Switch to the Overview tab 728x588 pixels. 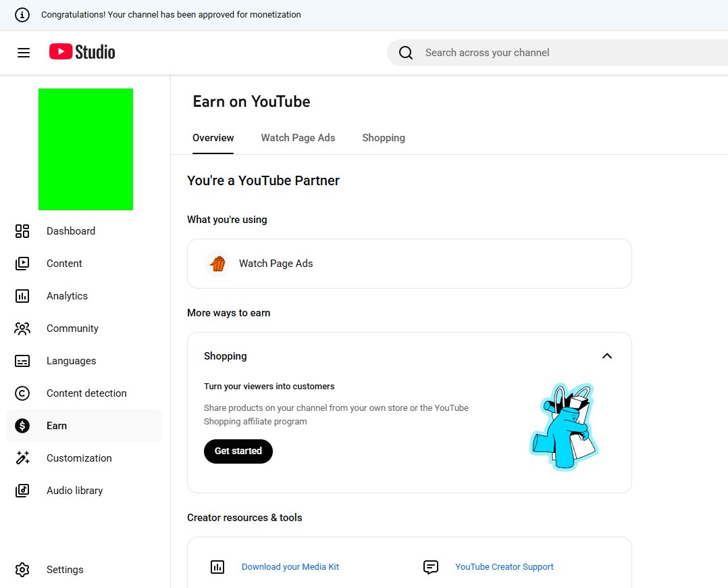coord(213,138)
